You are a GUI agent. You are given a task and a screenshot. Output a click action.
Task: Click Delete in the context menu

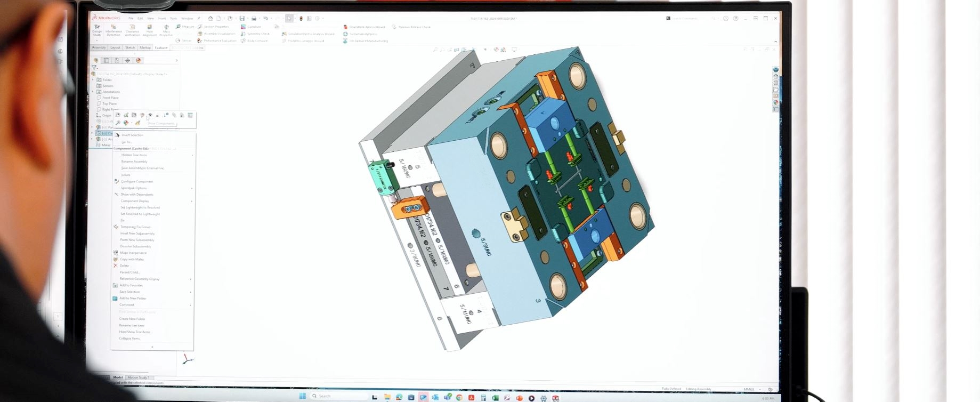click(124, 266)
